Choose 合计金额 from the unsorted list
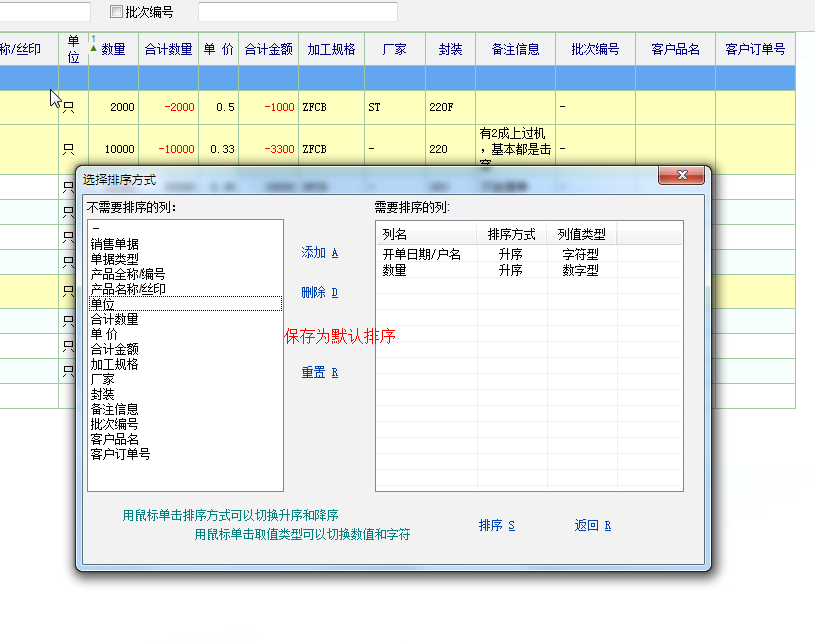 coord(115,349)
